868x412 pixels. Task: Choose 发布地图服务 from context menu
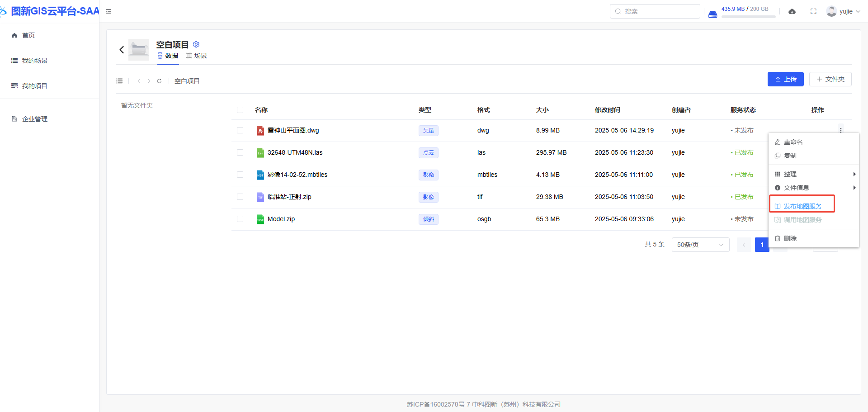(x=802, y=206)
